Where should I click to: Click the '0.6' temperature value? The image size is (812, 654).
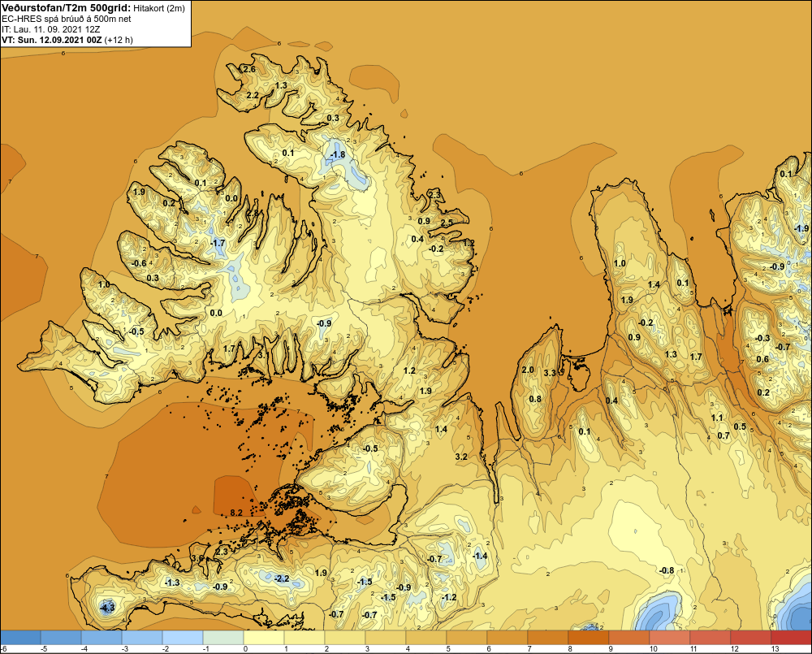point(762,359)
